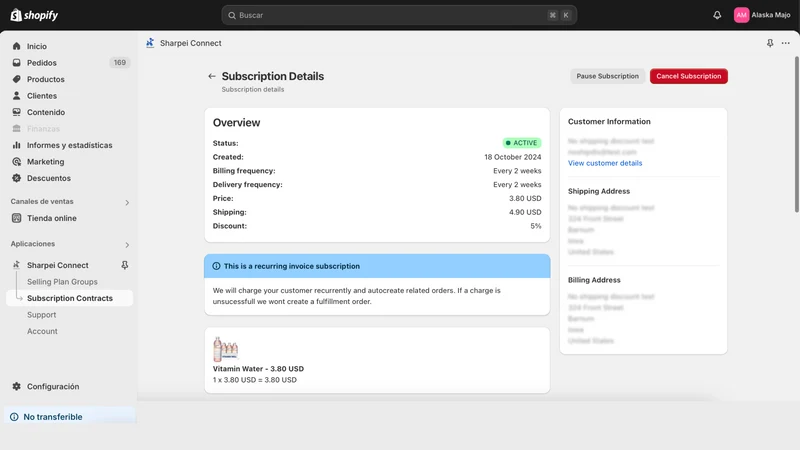Select Subscription Contracts

coord(69,298)
